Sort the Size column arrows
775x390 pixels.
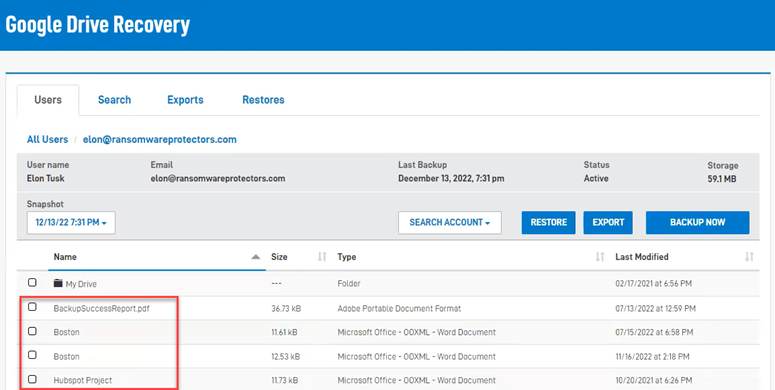tap(322, 257)
